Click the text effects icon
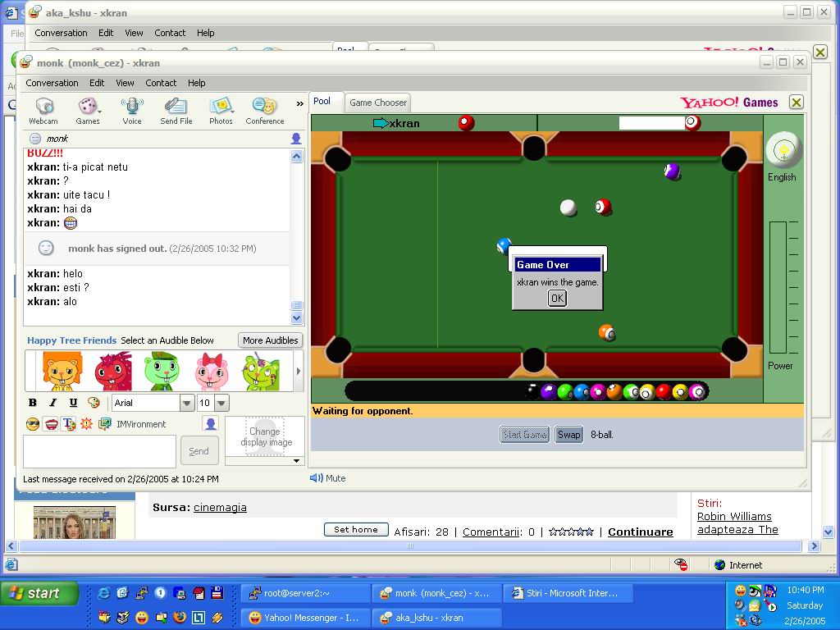The height and width of the screenshot is (630, 840). (69, 424)
